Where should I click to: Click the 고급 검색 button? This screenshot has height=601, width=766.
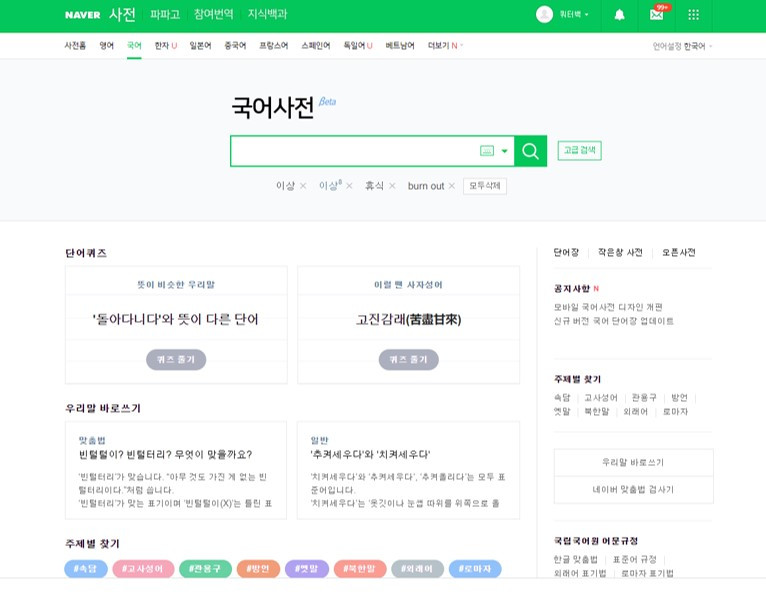coord(579,150)
